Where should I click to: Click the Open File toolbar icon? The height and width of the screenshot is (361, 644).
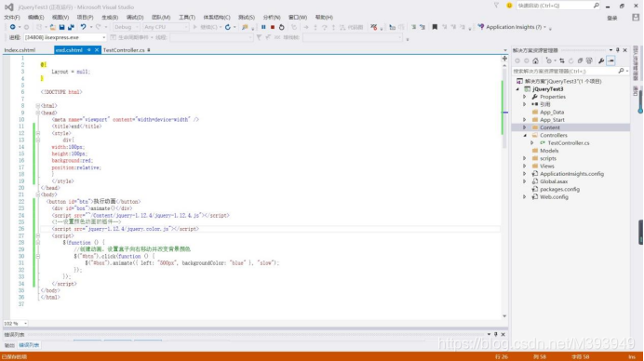(52, 27)
